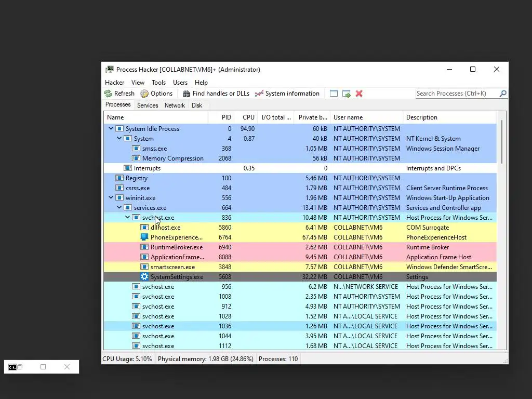The image size is (532, 399).
Task: Open the Help menu
Action: click(201, 83)
